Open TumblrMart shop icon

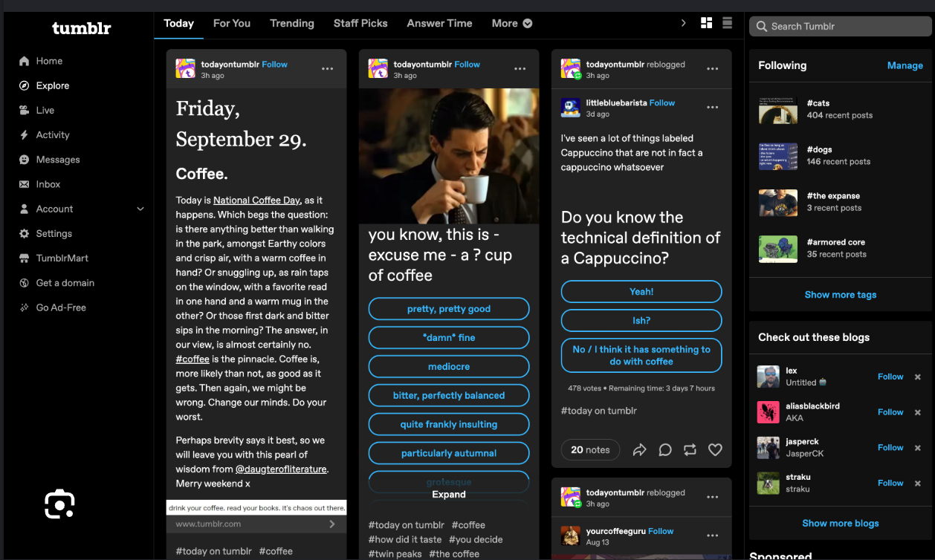pyautogui.click(x=24, y=258)
